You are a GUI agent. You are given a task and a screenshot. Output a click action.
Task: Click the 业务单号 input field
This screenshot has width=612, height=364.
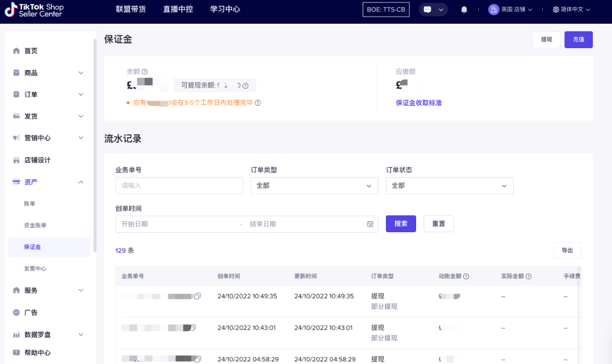(x=178, y=185)
